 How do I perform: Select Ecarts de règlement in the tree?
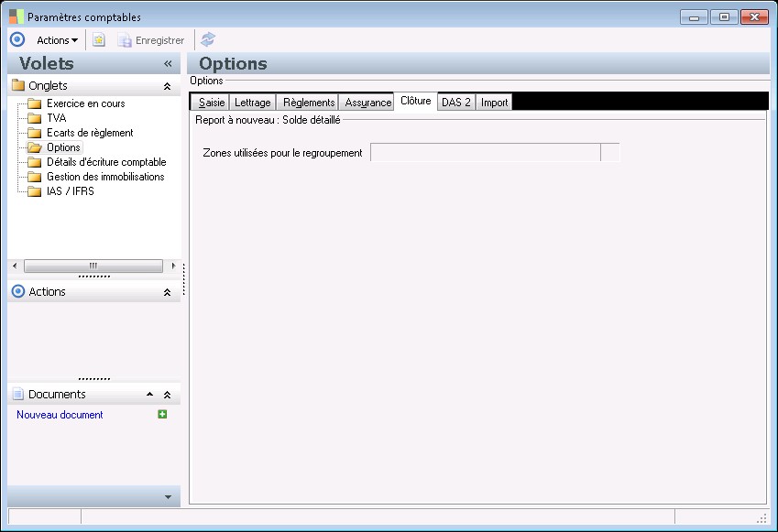(x=90, y=133)
